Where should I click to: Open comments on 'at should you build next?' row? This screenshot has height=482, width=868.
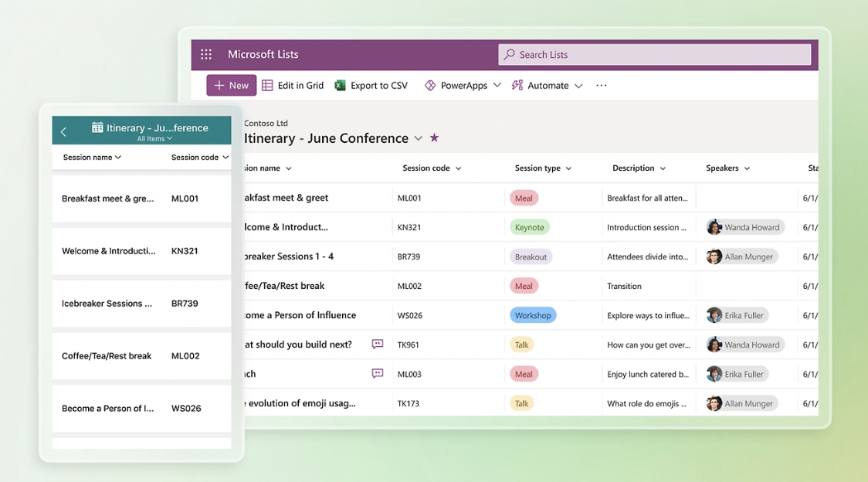(x=378, y=344)
